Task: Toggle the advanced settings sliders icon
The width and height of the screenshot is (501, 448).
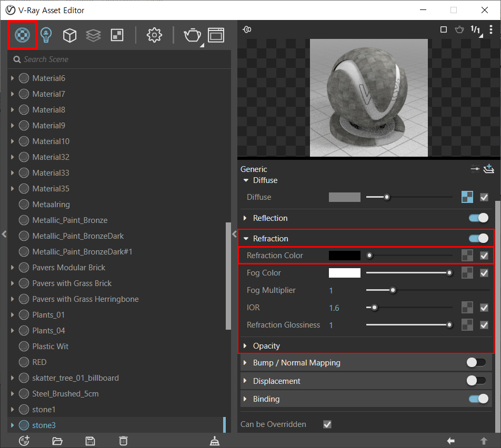Action: click(x=475, y=169)
